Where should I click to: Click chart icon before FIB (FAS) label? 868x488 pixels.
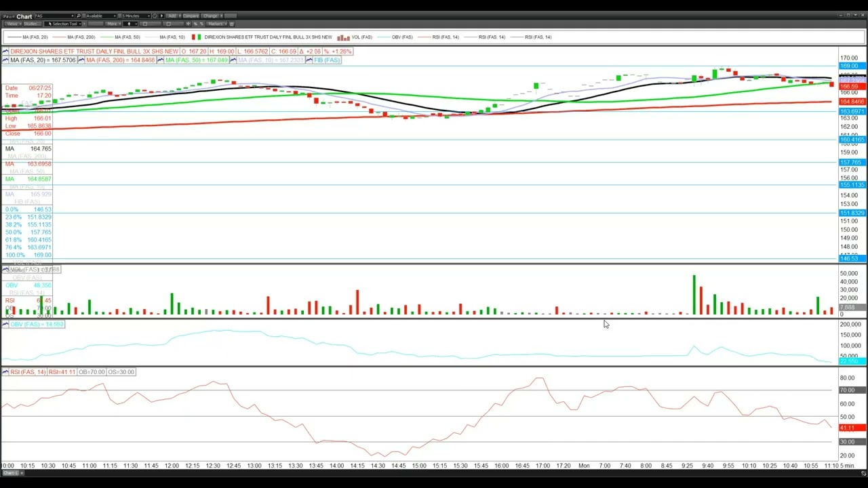tap(309, 60)
